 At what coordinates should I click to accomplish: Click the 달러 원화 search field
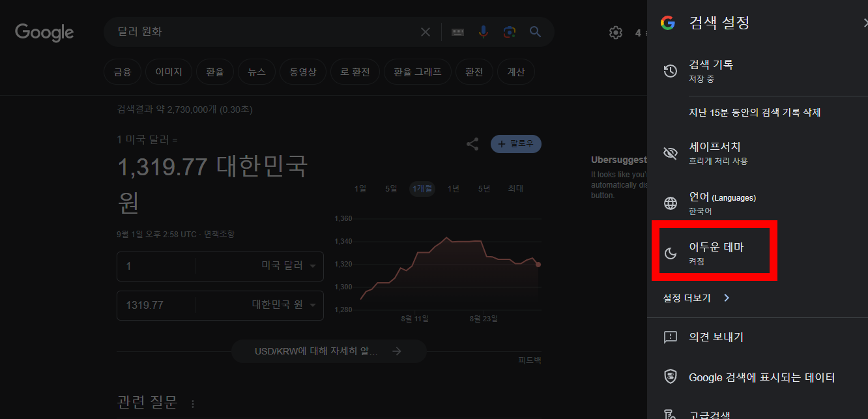coord(263,32)
